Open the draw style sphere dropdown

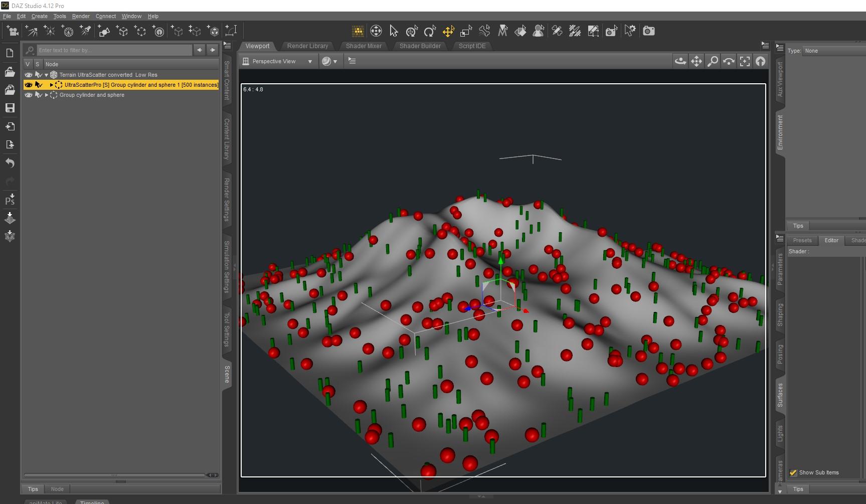(x=329, y=61)
